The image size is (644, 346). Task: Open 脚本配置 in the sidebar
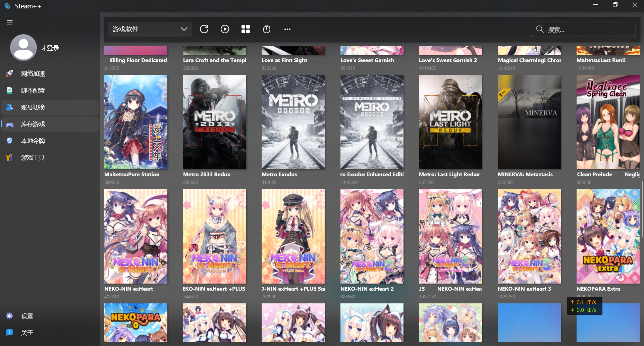(33, 91)
